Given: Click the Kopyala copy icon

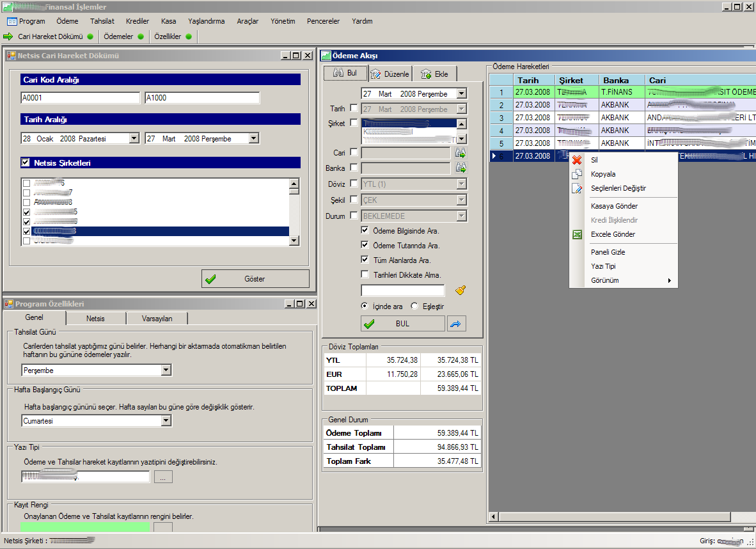Looking at the screenshot, I should pyautogui.click(x=577, y=174).
